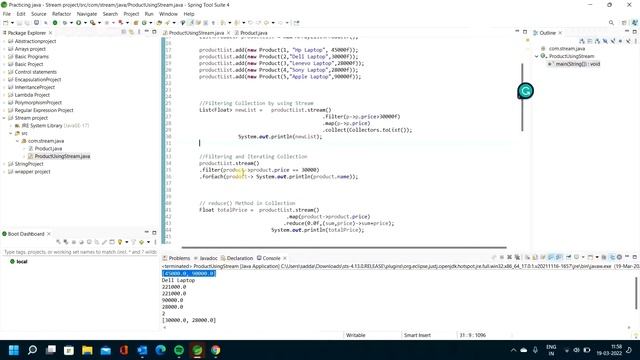Click the Pin Console icon
640x360 pixels.
point(568,257)
